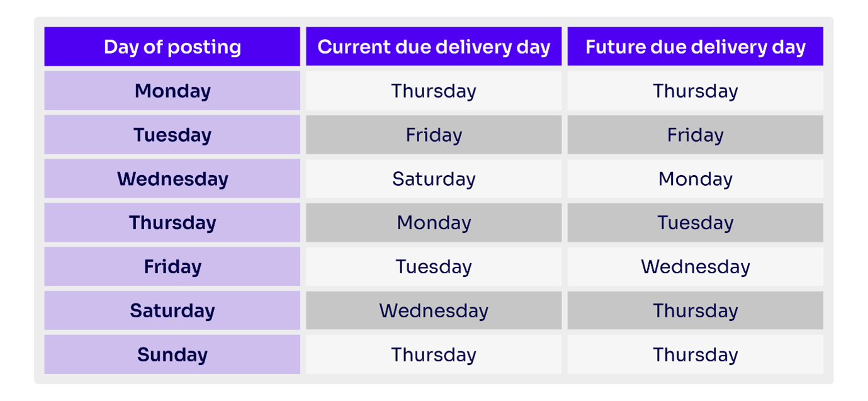The image size is (868, 401).
Task: Select future delivery Monday for Wednesday posting
Action: coord(696,179)
